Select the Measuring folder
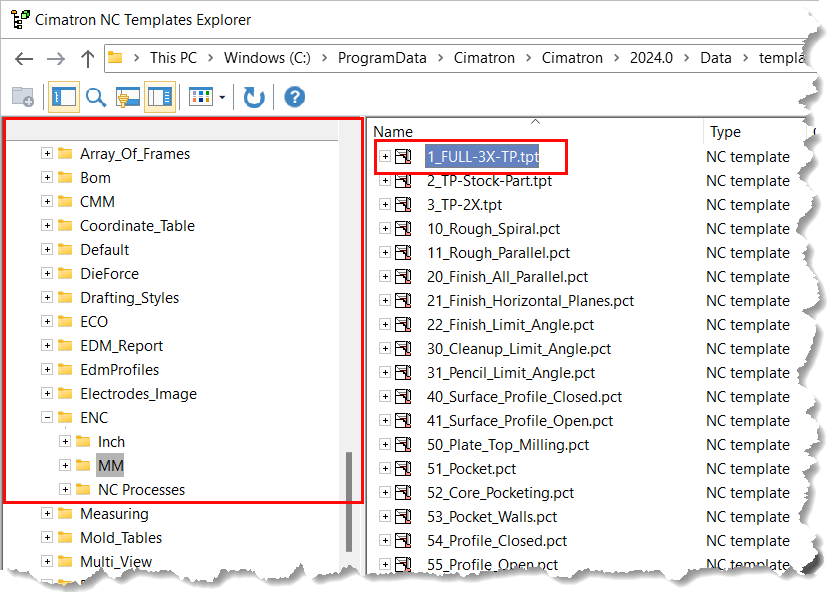 pos(114,513)
